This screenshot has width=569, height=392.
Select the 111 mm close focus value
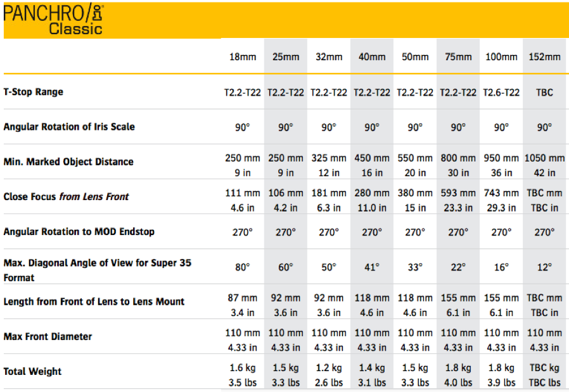(243, 193)
